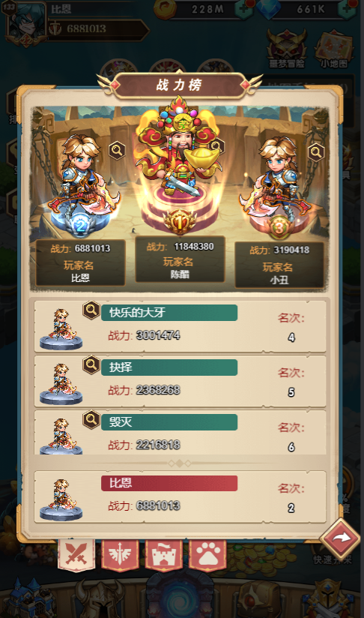Switch to the paw print pet ranking tab

point(207,555)
